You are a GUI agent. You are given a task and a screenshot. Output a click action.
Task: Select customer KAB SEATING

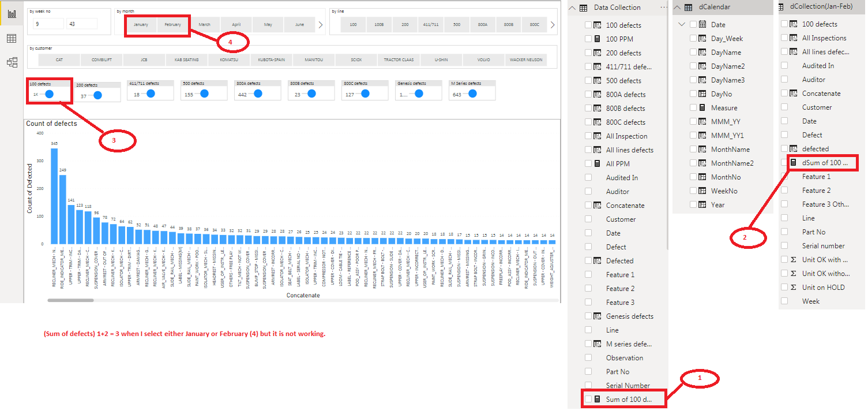click(x=186, y=59)
